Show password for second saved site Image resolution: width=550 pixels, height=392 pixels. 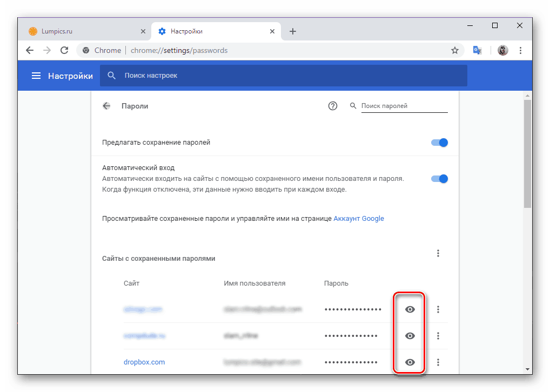pos(410,336)
